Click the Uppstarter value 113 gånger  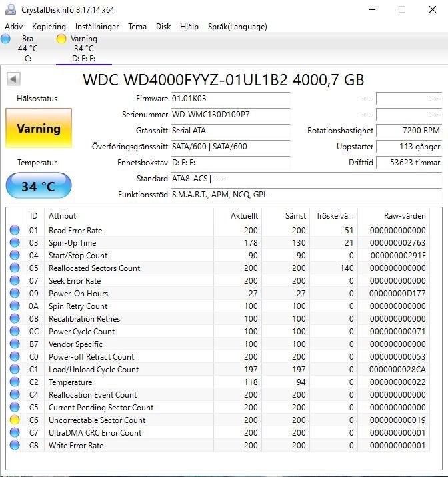pyautogui.click(x=409, y=147)
